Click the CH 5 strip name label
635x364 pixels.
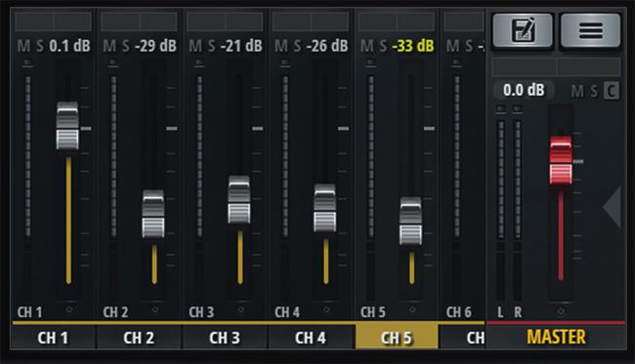373,312
